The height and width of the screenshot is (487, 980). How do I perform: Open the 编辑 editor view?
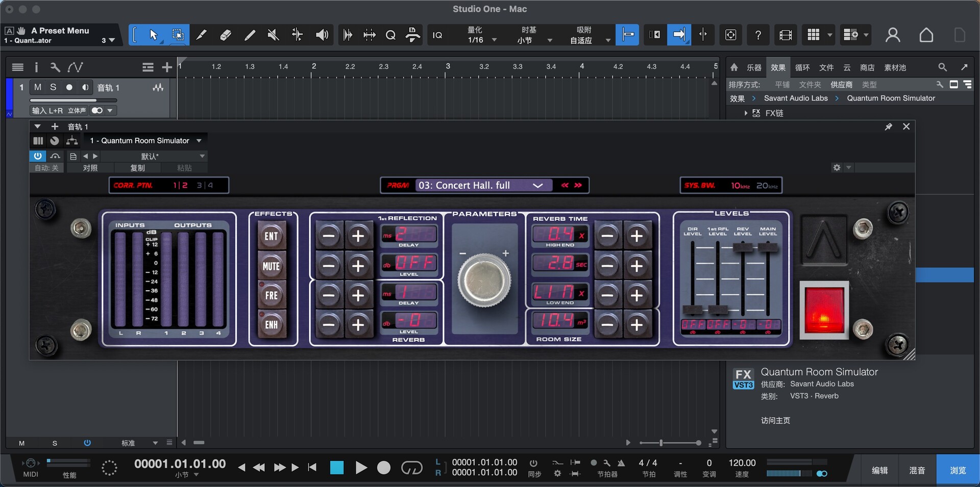[879, 470]
